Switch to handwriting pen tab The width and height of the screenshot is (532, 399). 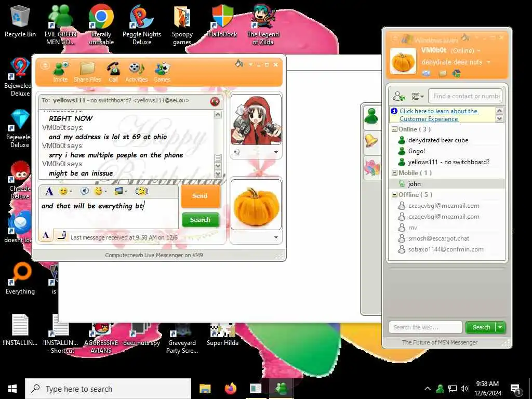62,235
